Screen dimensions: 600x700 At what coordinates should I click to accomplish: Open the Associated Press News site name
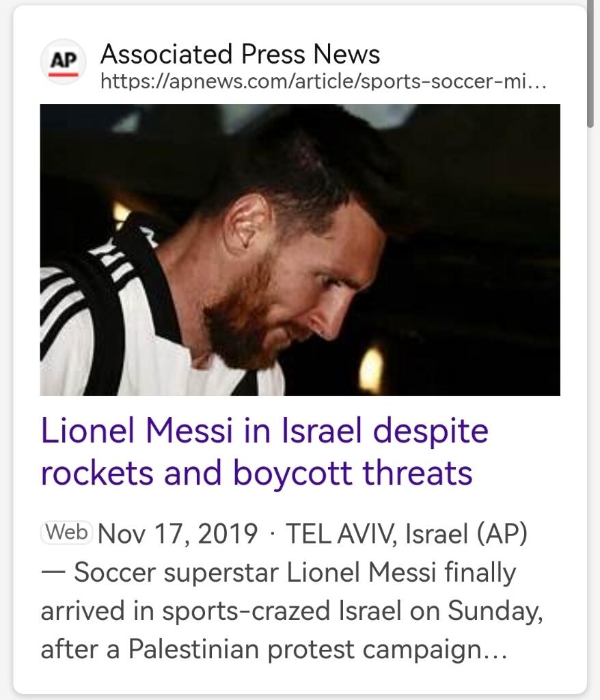coord(240,53)
